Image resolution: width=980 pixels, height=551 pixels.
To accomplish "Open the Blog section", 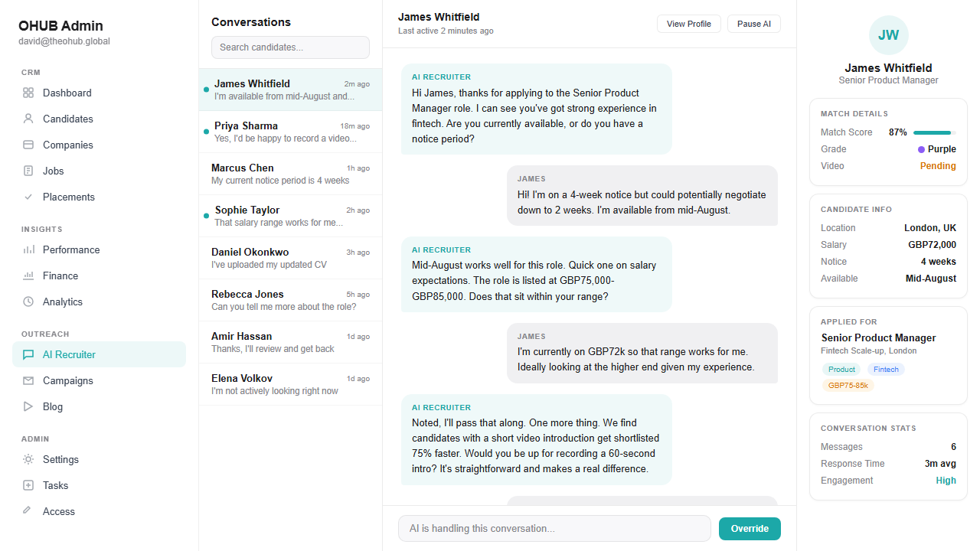I will click(99, 406).
